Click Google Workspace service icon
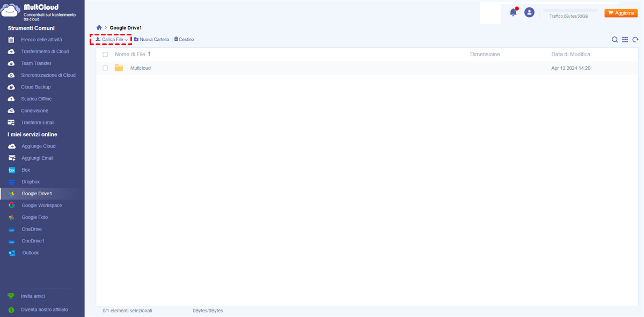Screen dimensions: 644x317 (11, 205)
